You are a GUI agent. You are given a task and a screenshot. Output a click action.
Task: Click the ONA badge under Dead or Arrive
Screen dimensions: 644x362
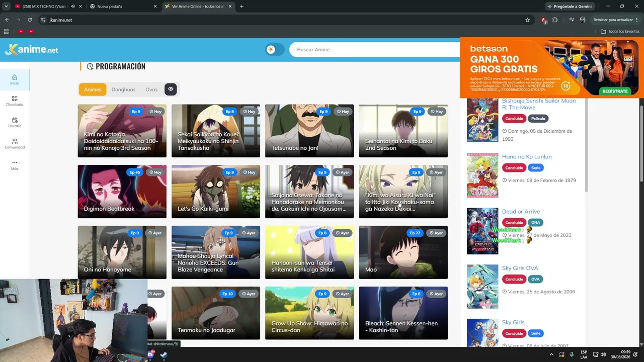535,223
